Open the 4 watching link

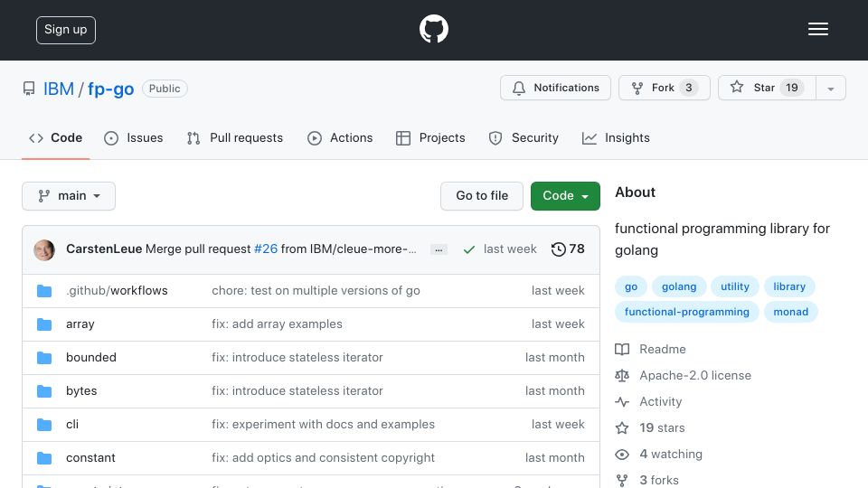[671, 455]
